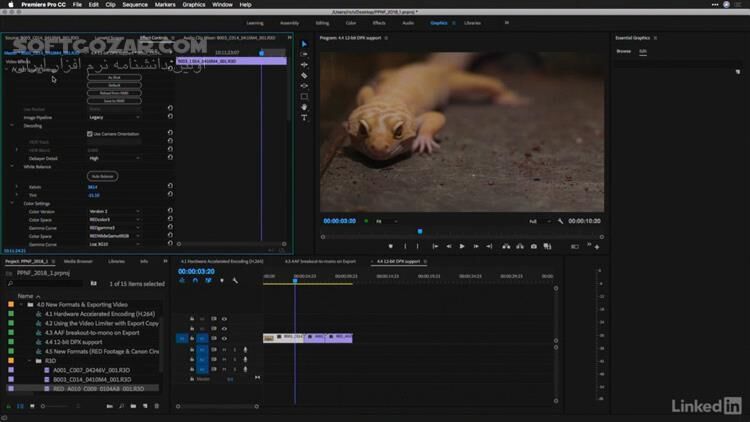Select the Selection tool arrow

tap(304, 44)
